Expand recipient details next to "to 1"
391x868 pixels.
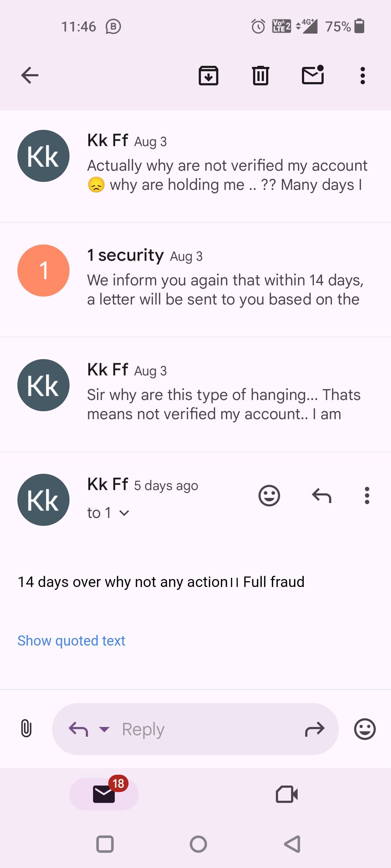point(124,513)
